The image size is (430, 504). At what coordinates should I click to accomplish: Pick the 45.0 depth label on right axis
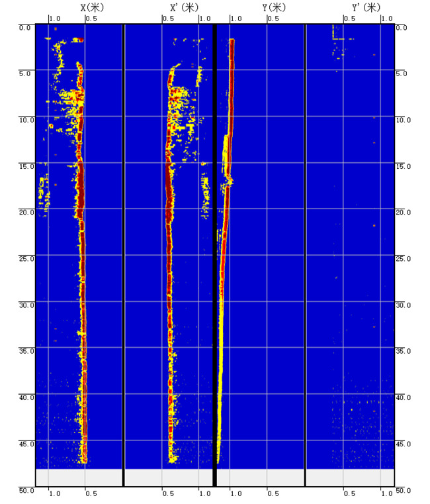tap(403, 444)
